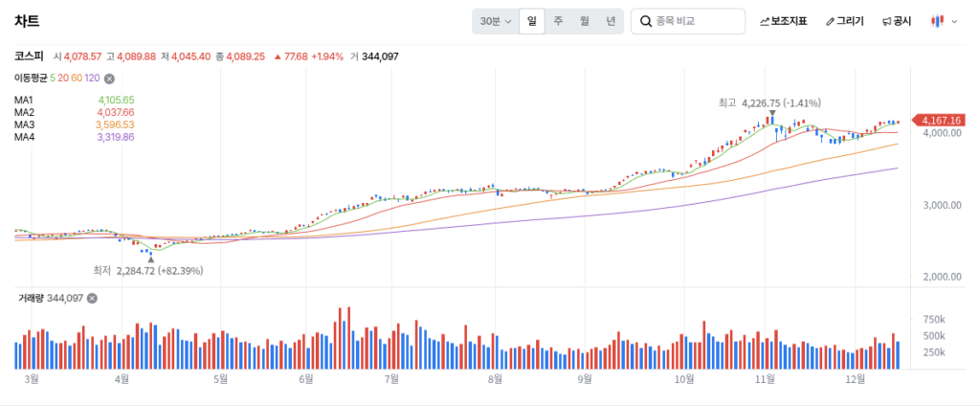This screenshot has height=406, width=980.
Task: Switch to the 주 weekly interval
Action: [557, 21]
